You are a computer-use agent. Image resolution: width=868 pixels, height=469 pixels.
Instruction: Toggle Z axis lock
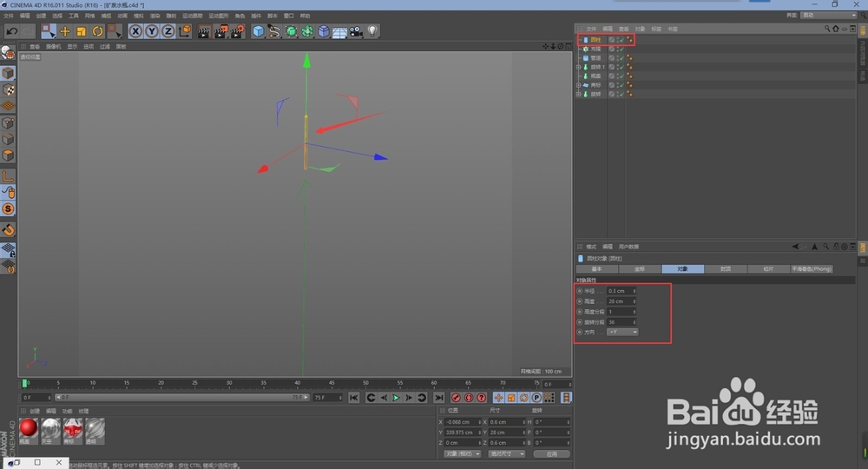(168, 31)
